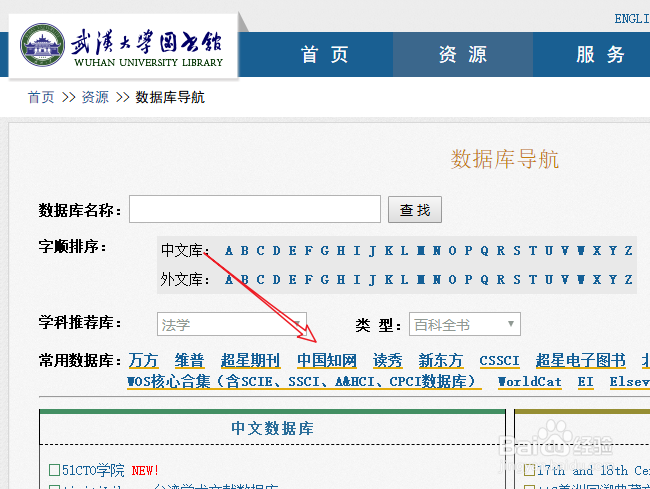
Task: Open the 维普 database link
Action: pos(189,361)
